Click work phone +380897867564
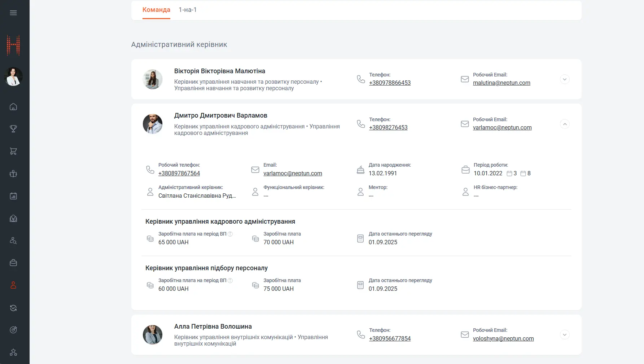The height and width of the screenshot is (364, 644). (179, 174)
